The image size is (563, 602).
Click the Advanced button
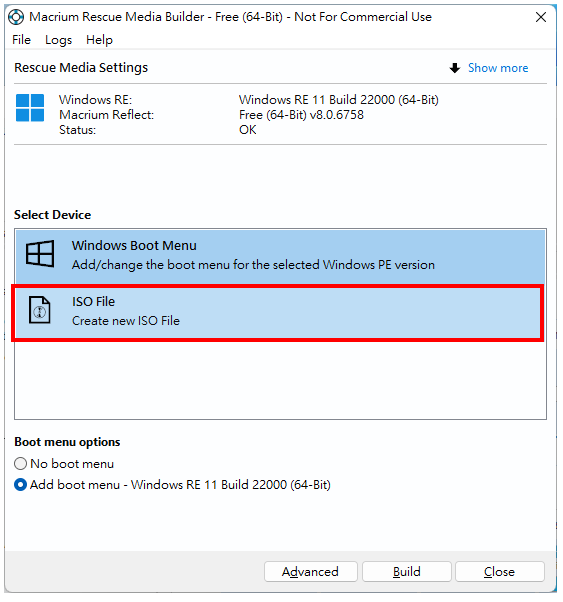[x=311, y=572]
